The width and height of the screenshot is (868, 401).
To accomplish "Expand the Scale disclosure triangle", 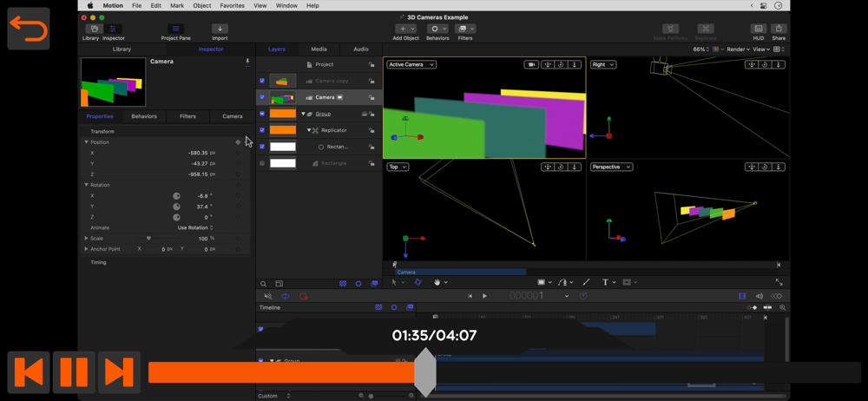I will coord(86,238).
